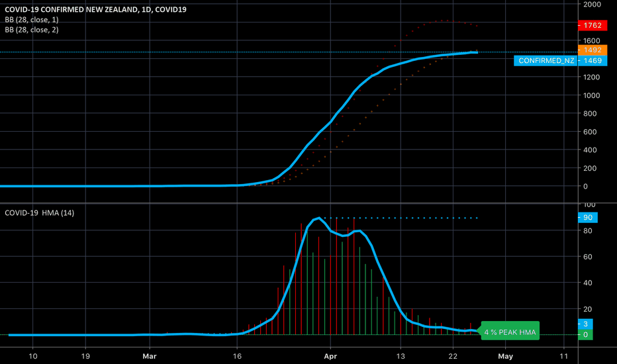
Task: Click the 60 value on HMA scale
Action: (x=587, y=257)
